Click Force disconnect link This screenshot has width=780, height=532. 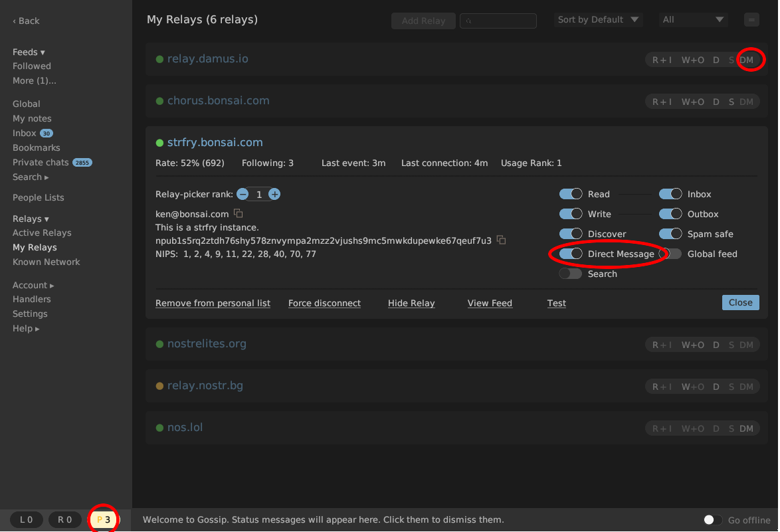tap(324, 303)
